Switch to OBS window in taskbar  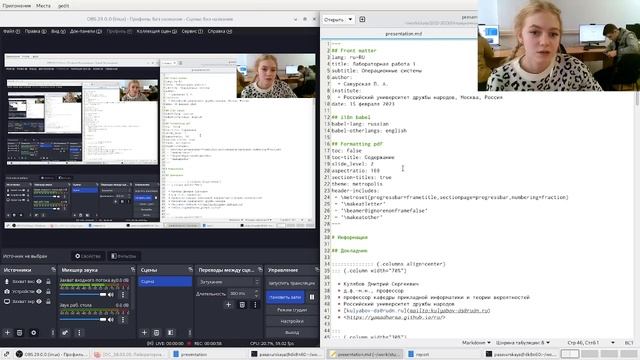click(51, 354)
